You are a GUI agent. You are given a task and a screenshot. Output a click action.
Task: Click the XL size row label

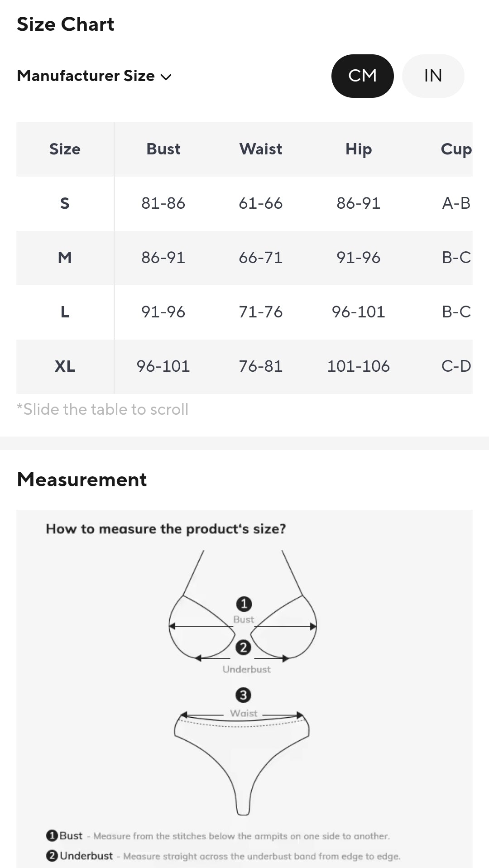pyautogui.click(x=65, y=366)
